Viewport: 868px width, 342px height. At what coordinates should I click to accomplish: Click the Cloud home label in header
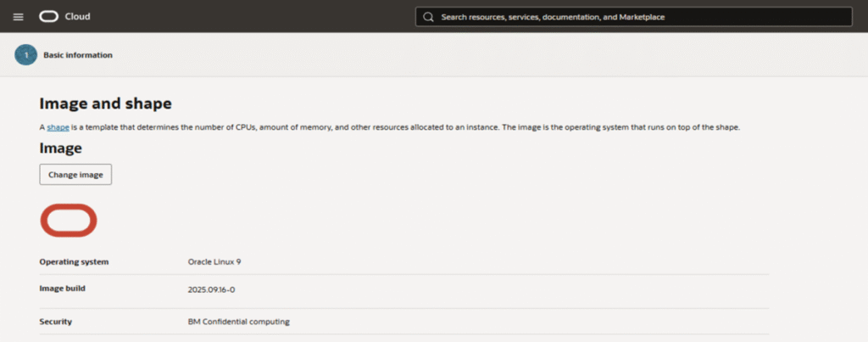[x=77, y=16]
